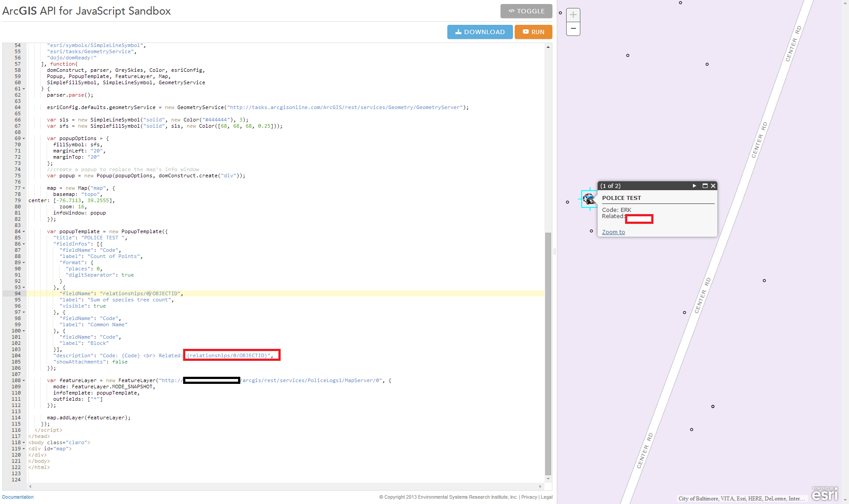
Task: Click the TOGGLE code view button
Action: [x=526, y=11]
